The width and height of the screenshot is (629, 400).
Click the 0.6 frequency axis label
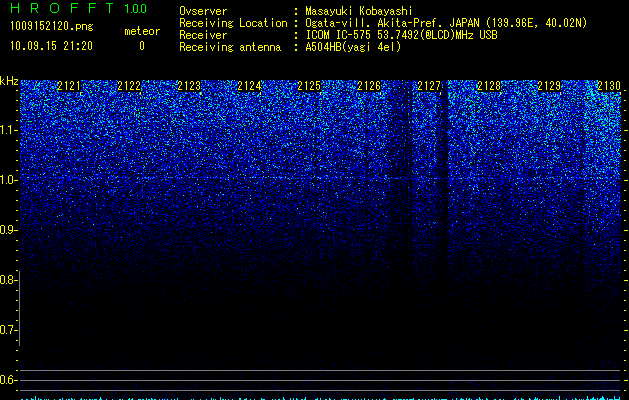pyautogui.click(x=7, y=380)
